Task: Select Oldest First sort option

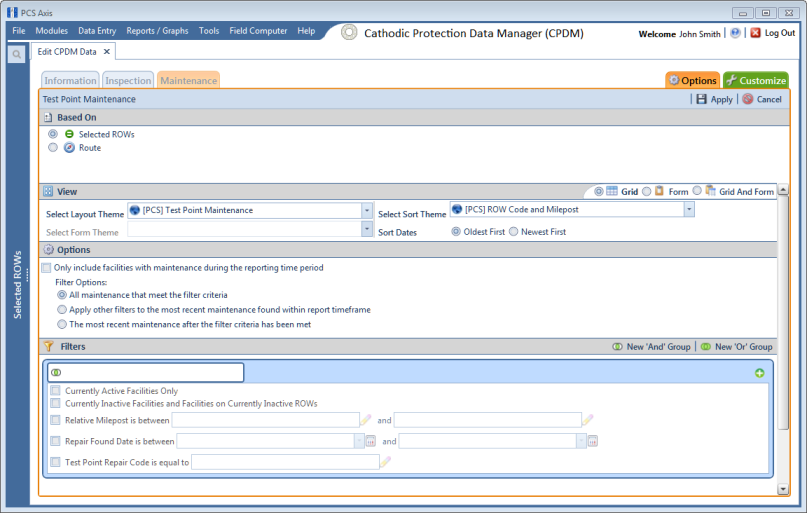Action: click(456, 232)
